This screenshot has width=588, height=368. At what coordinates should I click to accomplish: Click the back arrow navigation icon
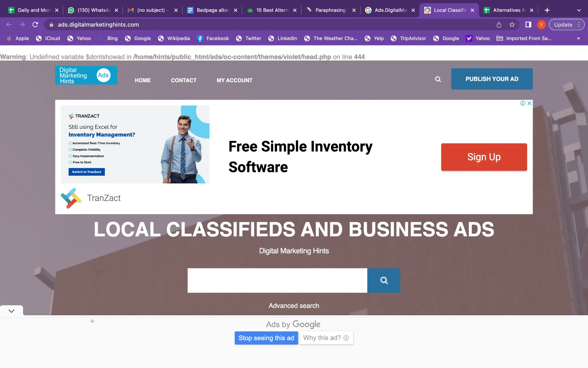coord(9,24)
